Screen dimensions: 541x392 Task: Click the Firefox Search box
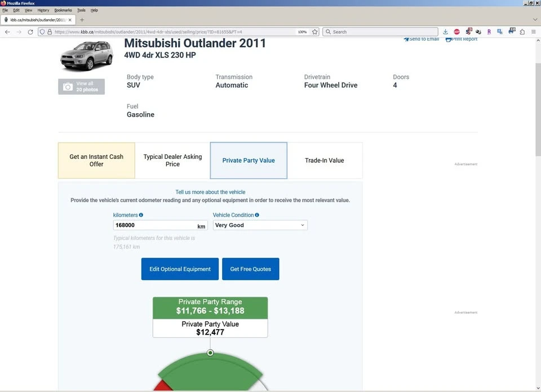[380, 32]
